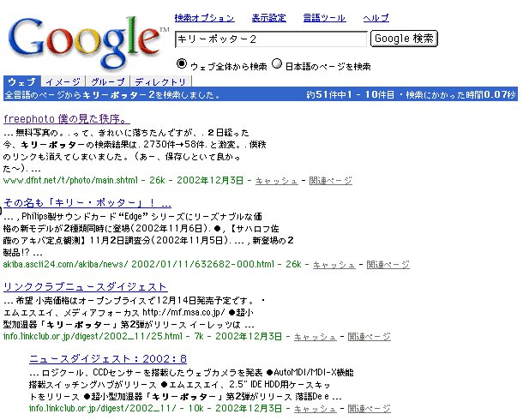The image size is (523, 420).
Task: Select the ウェブ tab
Action: click(x=21, y=81)
